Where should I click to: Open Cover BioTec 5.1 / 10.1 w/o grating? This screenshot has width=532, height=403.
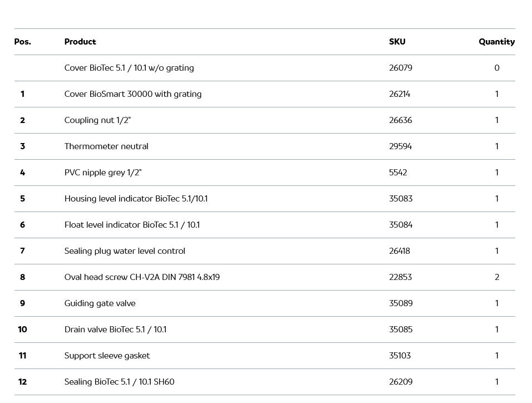[129, 68]
